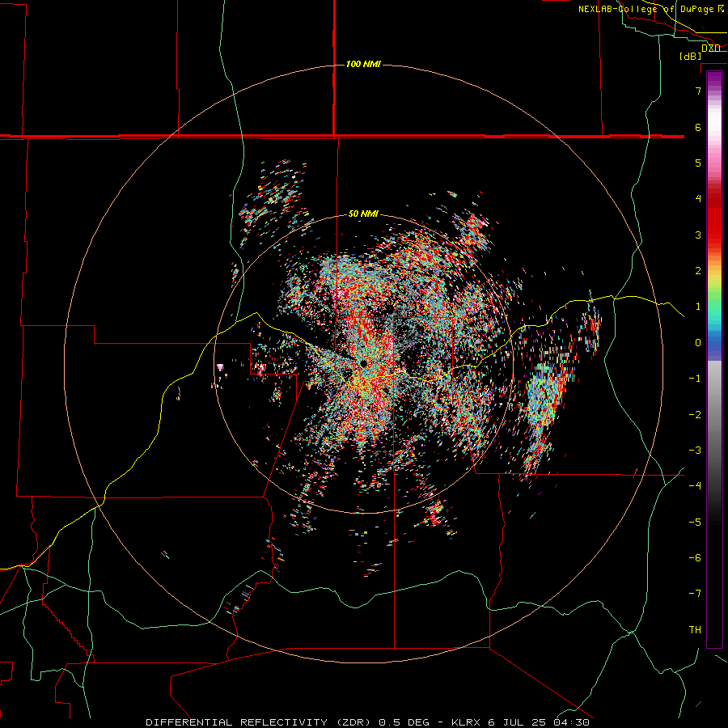728x728 pixels.
Task: Click the "[dB]" unit label
Action: (691, 57)
